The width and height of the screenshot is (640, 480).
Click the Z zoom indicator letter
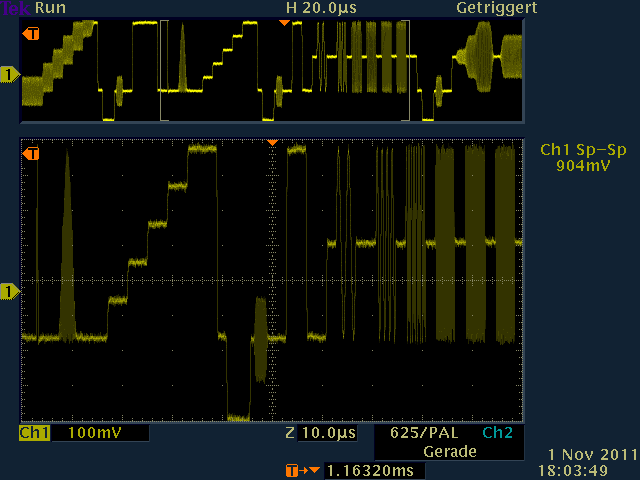point(290,434)
